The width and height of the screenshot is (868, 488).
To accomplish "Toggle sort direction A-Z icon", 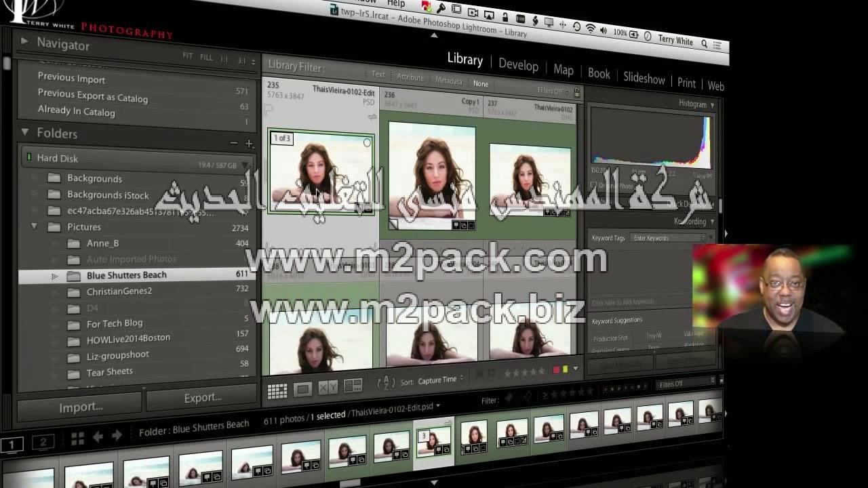I will pyautogui.click(x=385, y=384).
